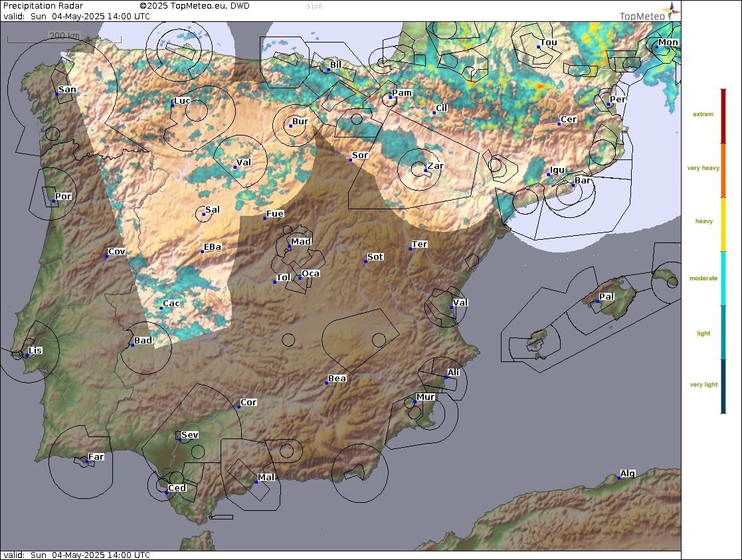
Task: Select the 'Alg' city label
Action: pyautogui.click(x=628, y=474)
